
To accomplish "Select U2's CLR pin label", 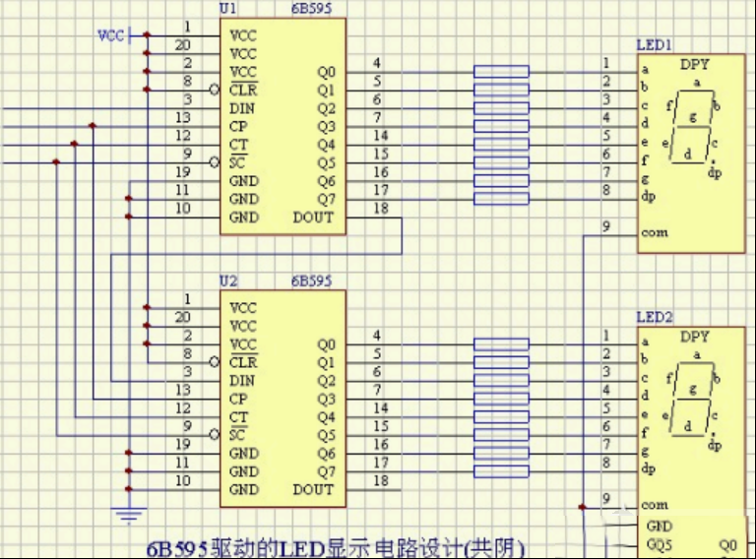I will [x=243, y=362].
